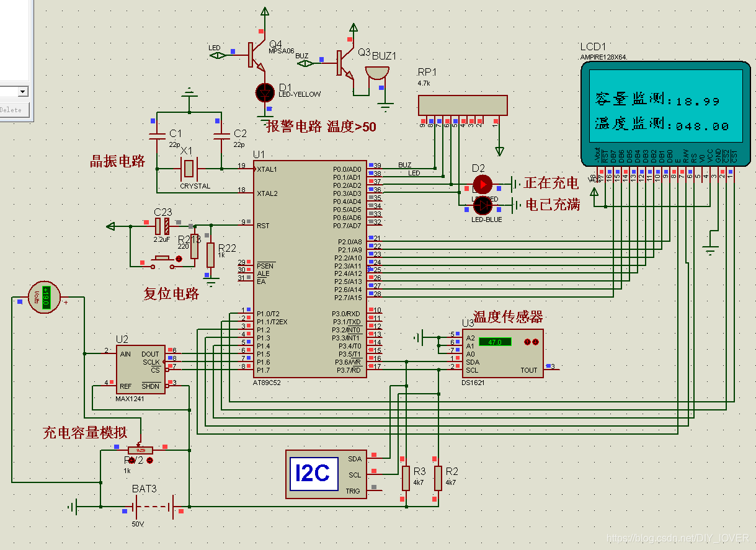
Task: Select the RP1 4.7k resistor pack
Action: 463,105
